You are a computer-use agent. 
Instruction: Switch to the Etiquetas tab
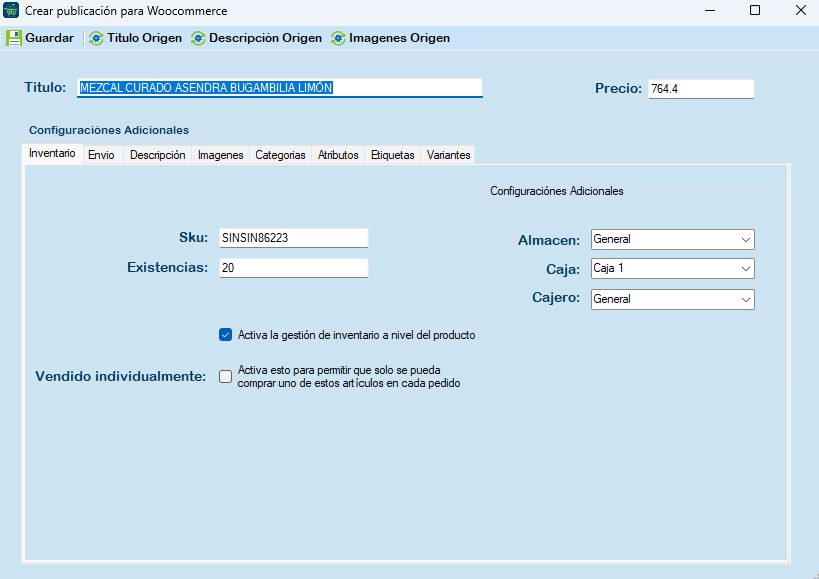[x=392, y=155]
